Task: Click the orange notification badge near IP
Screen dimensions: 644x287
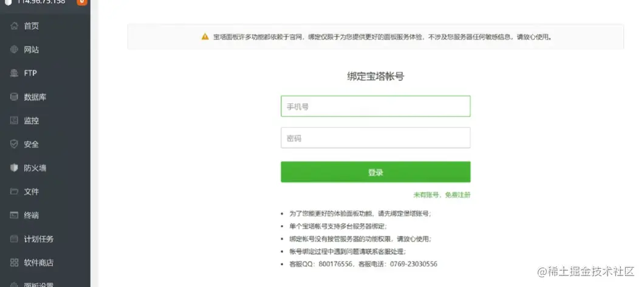Action: 82,2
